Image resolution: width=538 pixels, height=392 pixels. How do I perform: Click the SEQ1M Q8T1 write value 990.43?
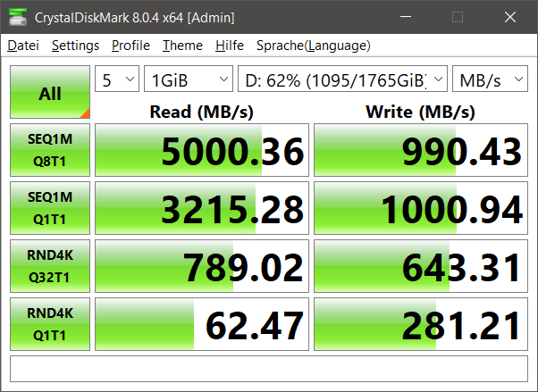421,150
